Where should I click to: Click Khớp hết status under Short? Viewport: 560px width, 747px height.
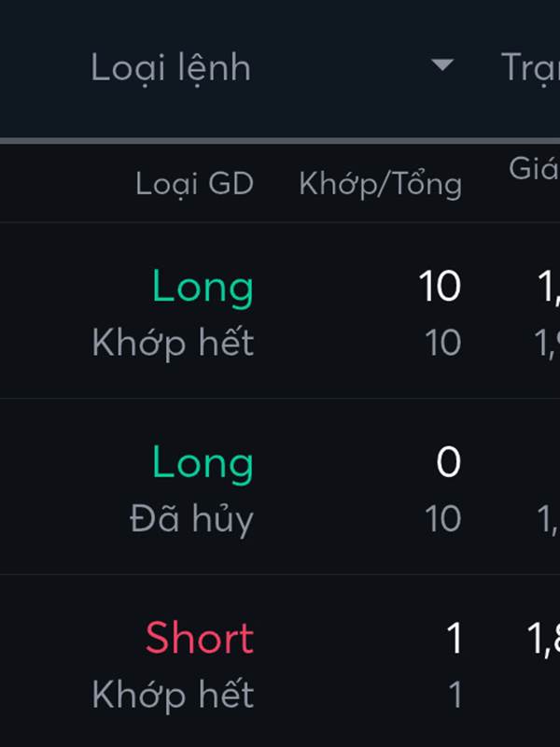tap(173, 695)
